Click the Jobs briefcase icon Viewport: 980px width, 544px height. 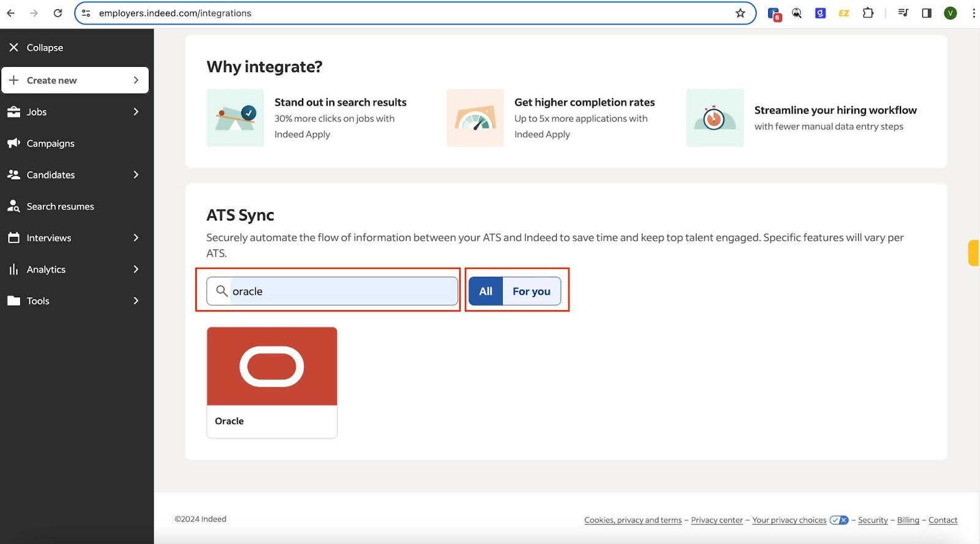(x=13, y=111)
